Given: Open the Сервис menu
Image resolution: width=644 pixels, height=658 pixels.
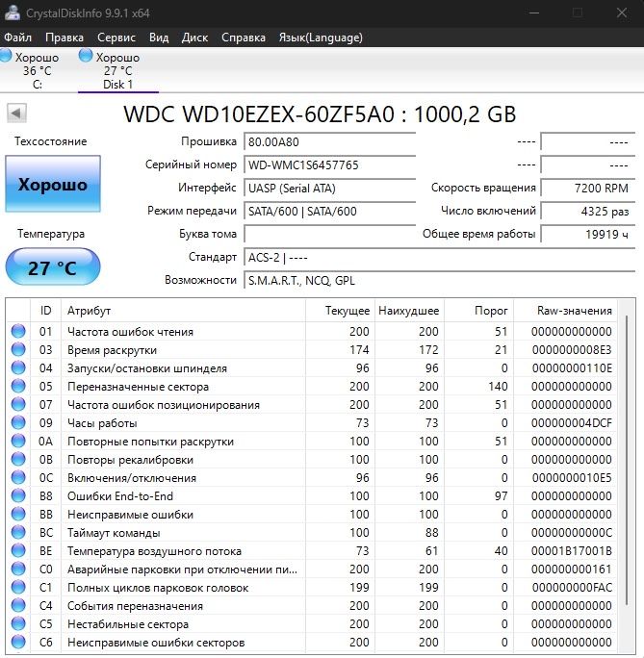Looking at the screenshot, I should click(116, 38).
